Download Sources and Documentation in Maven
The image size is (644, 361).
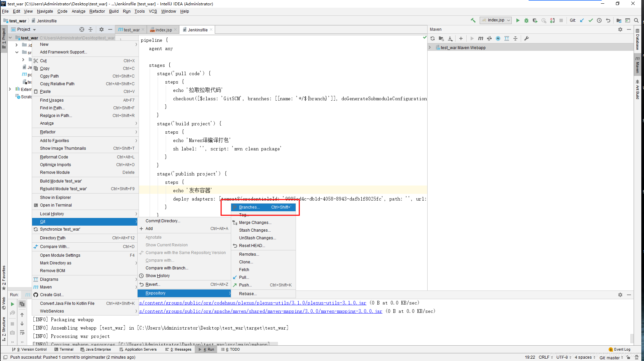click(450, 38)
